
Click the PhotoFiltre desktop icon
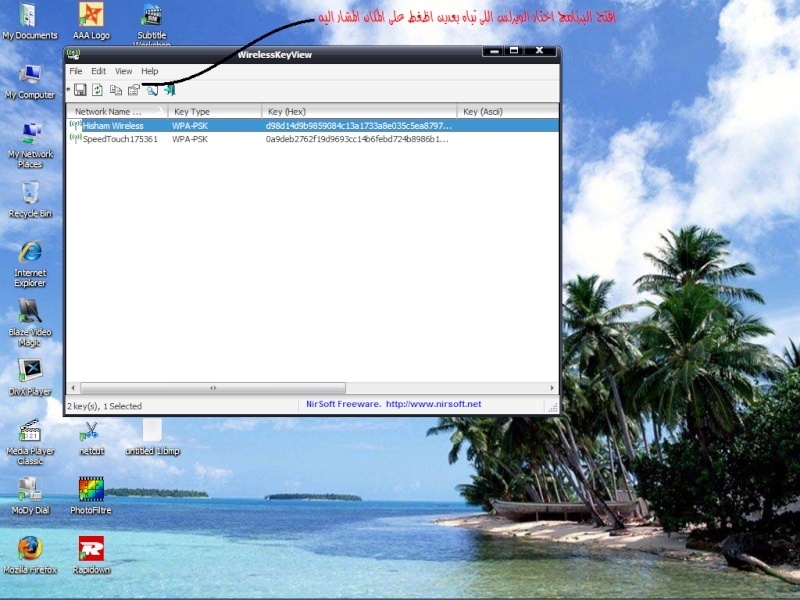tap(91, 490)
